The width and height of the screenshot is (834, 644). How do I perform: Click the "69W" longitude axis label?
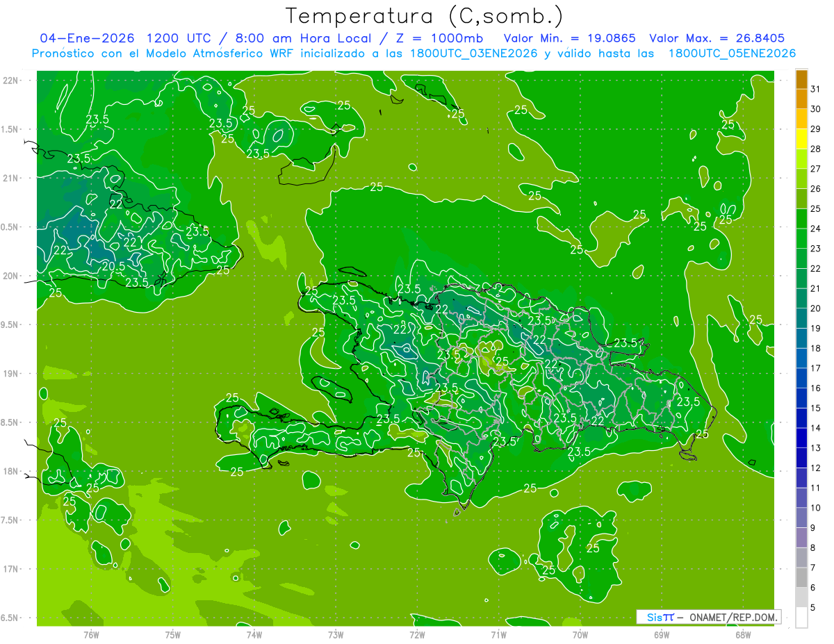(662, 635)
